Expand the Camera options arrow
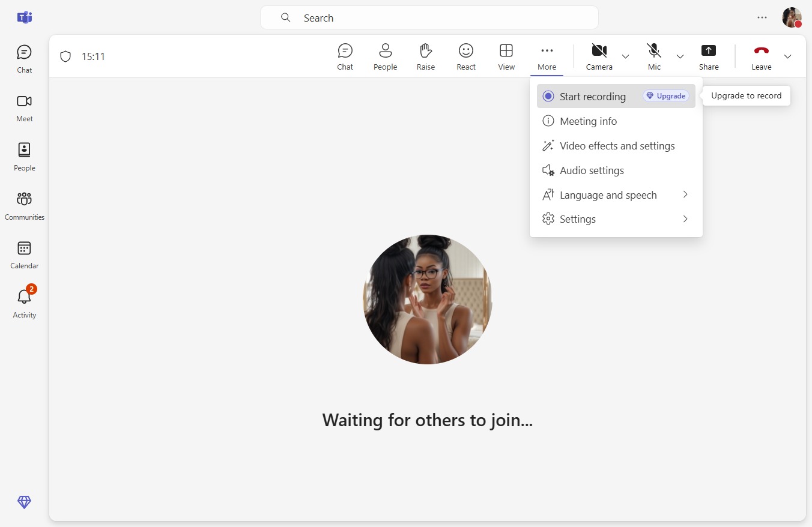The height and width of the screenshot is (527, 812). [625, 56]
